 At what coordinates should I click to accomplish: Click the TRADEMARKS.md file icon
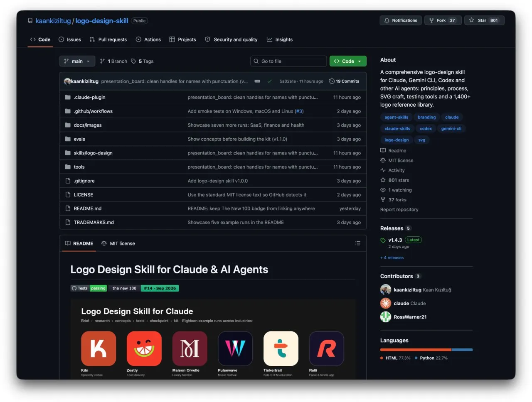click(68, 223)
